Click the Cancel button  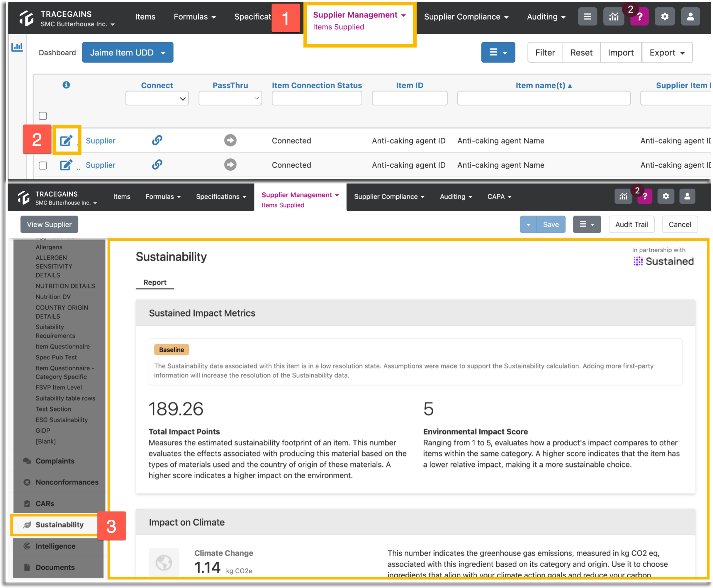[680, 224]
